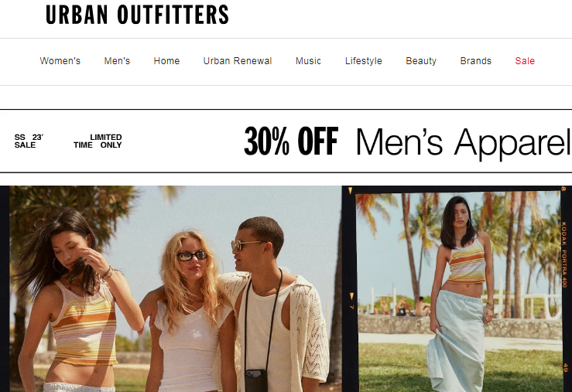
Task: Click the Kodak Portra film edge strip
Action: pyautogui.click(x=564, y=255)
